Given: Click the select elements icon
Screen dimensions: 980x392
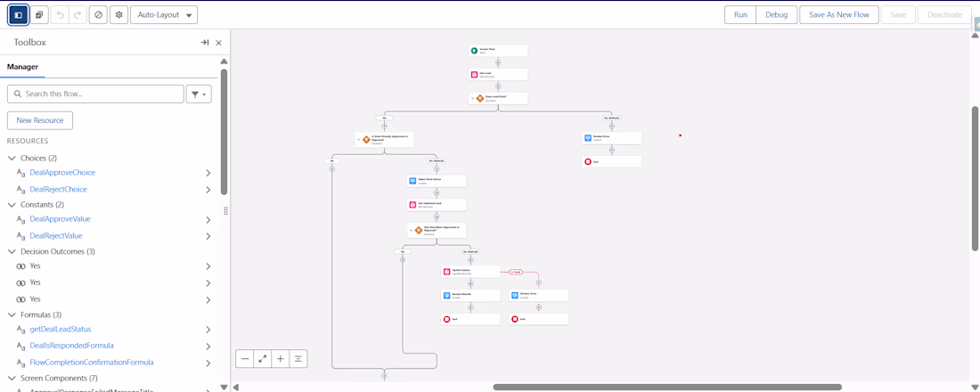Looking at the screenshot, I should coord(39,14).
